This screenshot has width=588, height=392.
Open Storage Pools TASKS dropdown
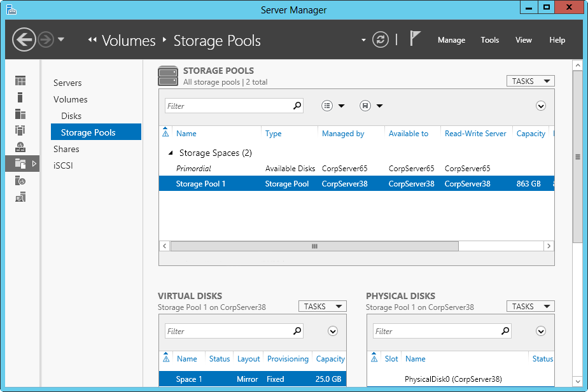point(530,81)
